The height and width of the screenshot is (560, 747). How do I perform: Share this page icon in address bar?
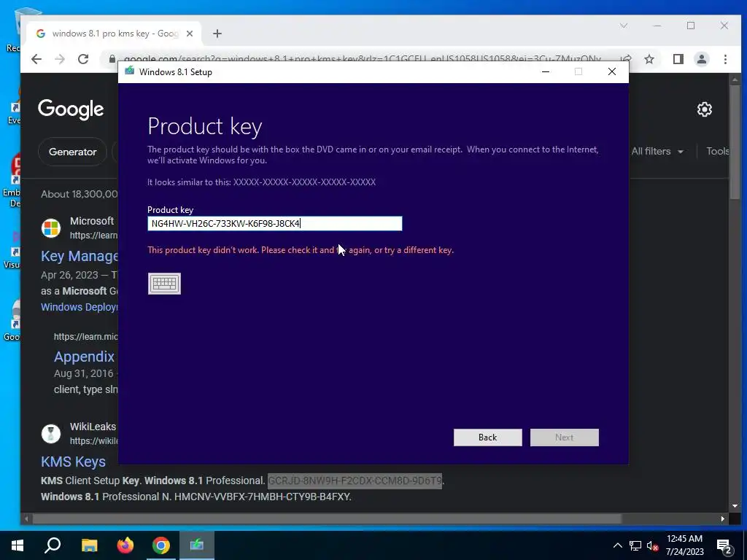[626, 59]
